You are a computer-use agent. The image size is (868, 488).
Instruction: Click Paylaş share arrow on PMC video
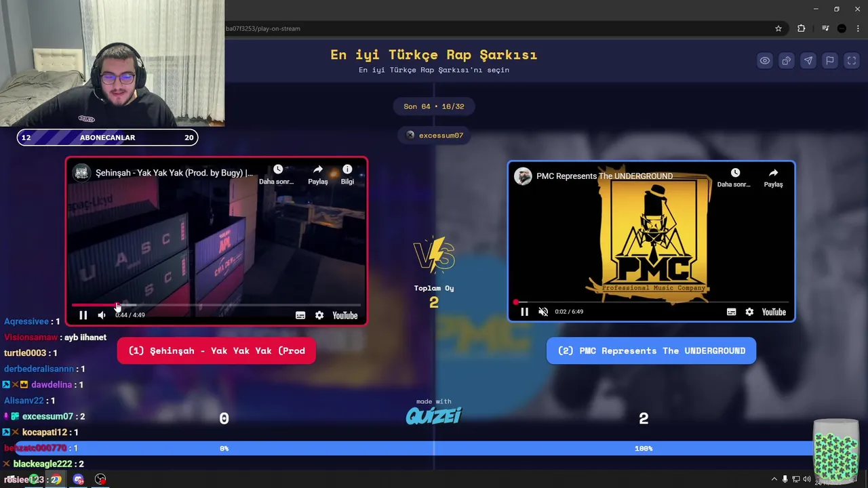pos(774,178)
